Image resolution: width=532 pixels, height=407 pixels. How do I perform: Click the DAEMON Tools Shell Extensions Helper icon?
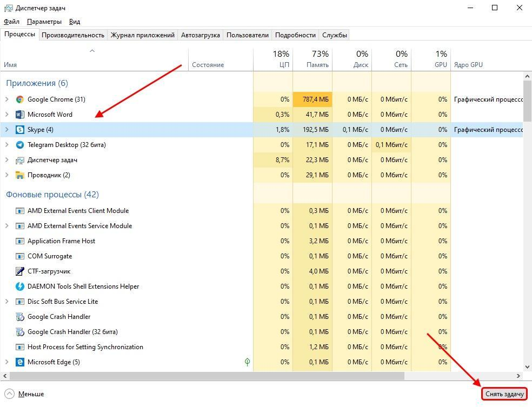(20, 286)
